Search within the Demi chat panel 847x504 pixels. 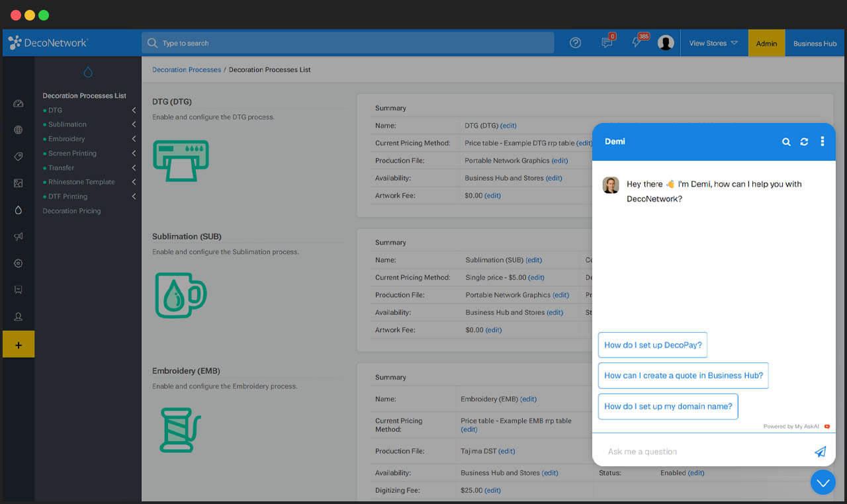coord(786,142)
